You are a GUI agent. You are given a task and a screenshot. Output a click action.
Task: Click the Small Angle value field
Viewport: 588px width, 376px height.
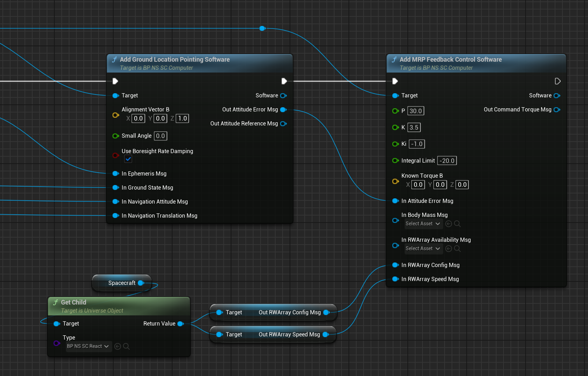click(x=160, y=136)
